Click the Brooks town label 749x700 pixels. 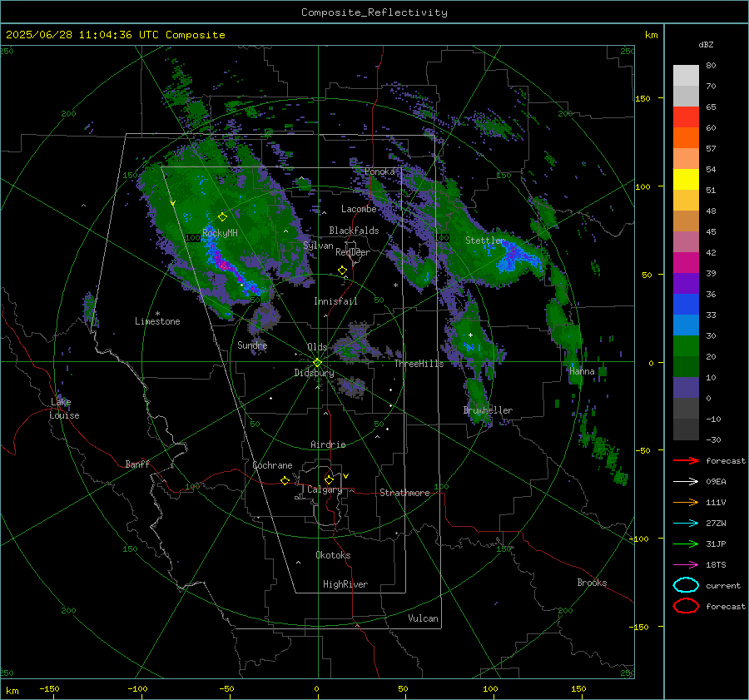click(x=592, y=583)
